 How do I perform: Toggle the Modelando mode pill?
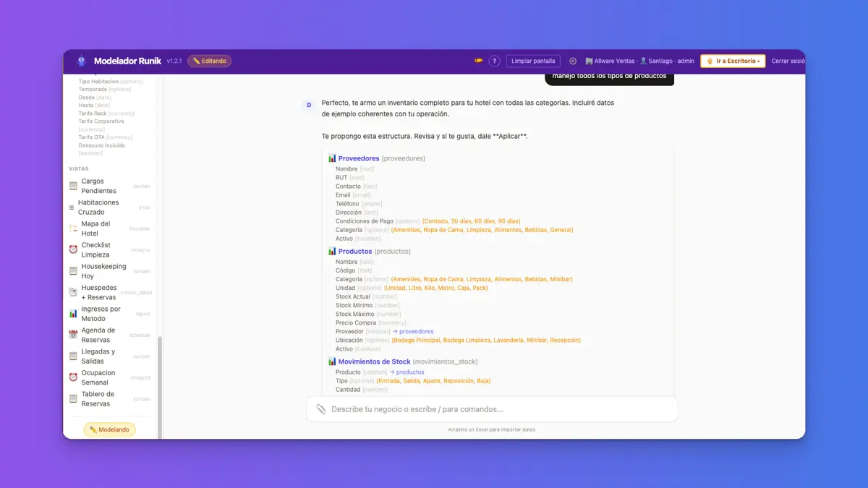pyautogui.click(x=109, y=429)
